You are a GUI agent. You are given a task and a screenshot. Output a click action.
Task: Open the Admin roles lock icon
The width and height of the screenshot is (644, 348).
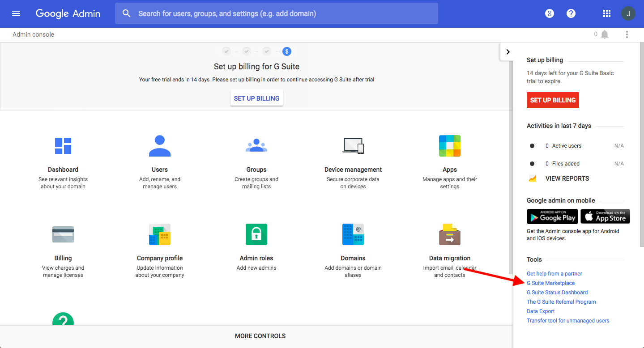click(256, 234)
